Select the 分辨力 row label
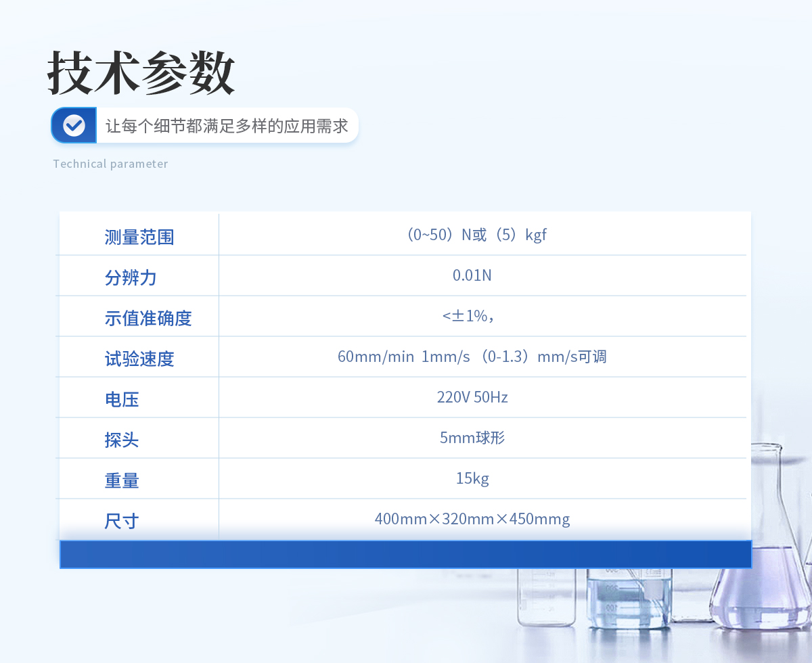Screen dimensions: 812x663 [x=131, y=277]
